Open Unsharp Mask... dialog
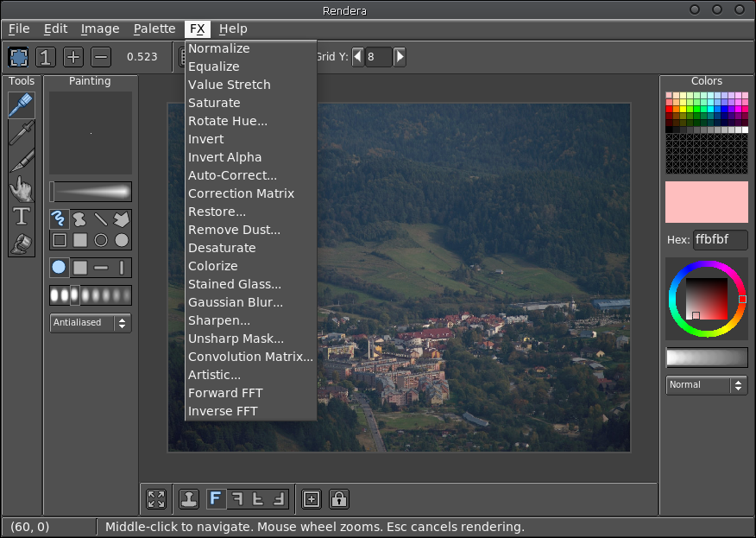 point(251,339)
